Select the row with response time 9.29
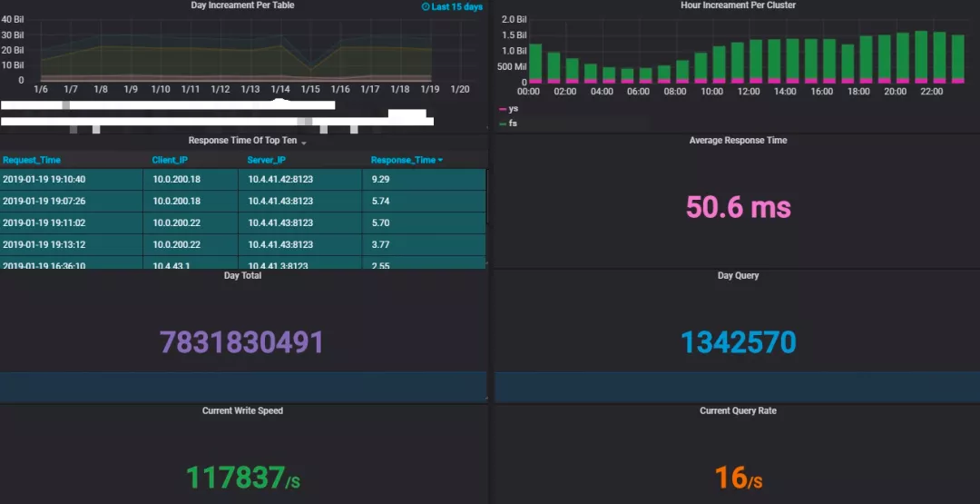This screenshot has width=980, height=504. pos(242,180)
